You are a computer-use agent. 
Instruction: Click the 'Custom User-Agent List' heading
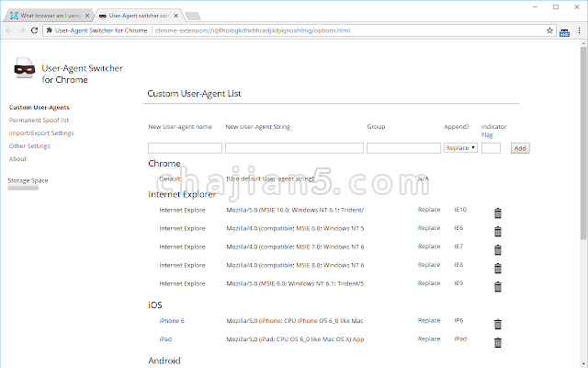[194, 94]
